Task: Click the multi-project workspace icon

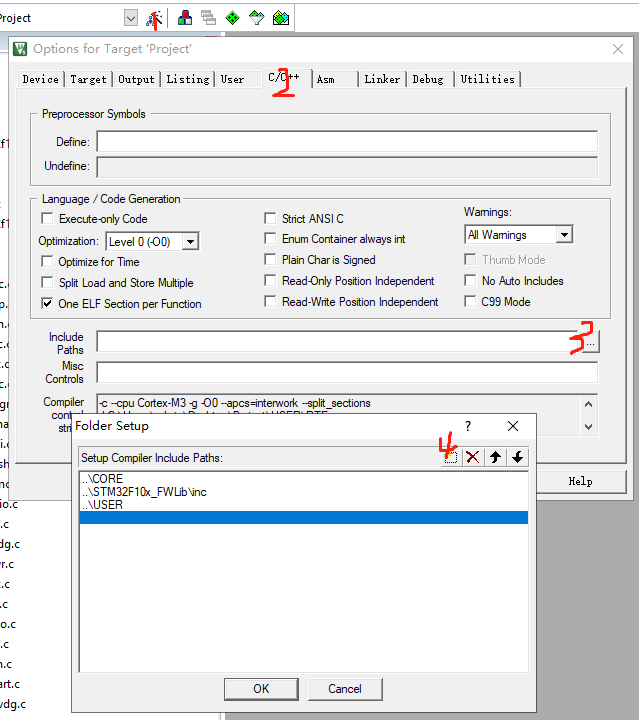Action: pos(208,18)
